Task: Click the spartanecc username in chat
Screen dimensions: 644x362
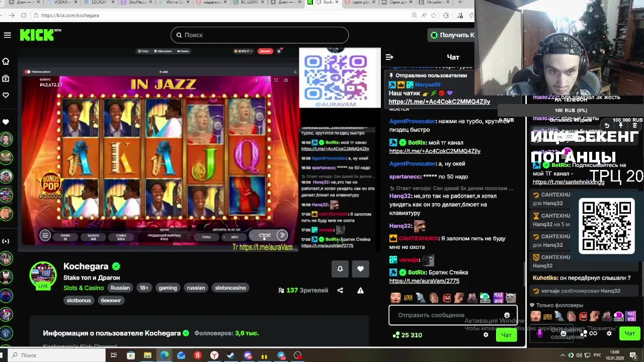Action: pyautogui.click(x=405, y=176)
